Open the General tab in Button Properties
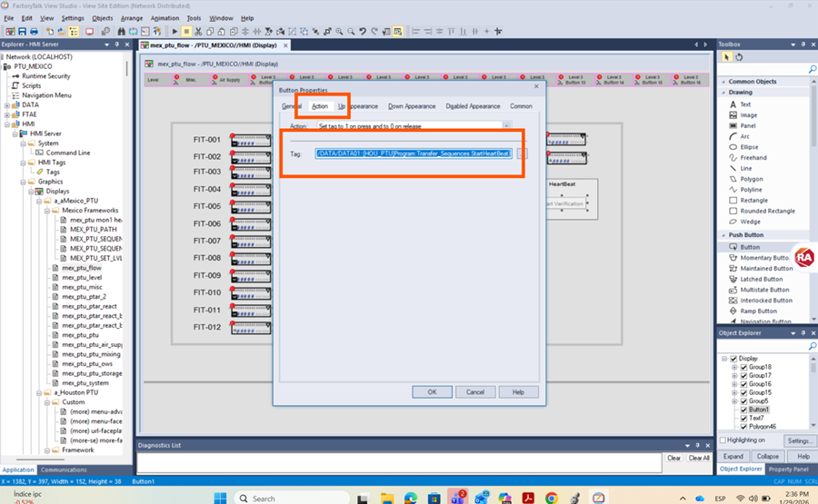 [x=291, y=106]
